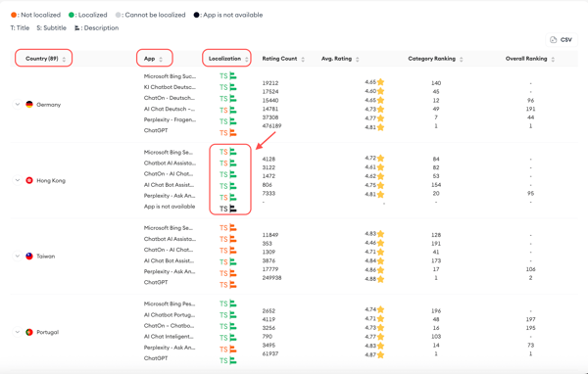Click Taiwan Microsoft Bing orange description flag
Screen dimensions: 588x374
(233, 228)
